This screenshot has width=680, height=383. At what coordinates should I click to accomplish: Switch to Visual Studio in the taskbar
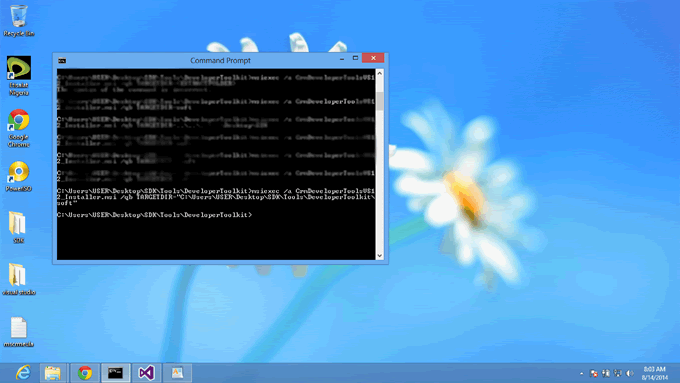[147, 373]
